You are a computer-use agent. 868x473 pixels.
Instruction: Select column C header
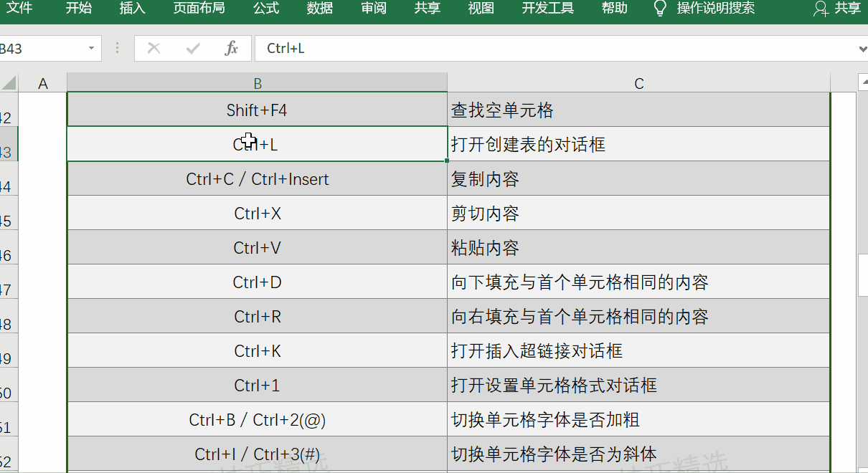[638, 83]
